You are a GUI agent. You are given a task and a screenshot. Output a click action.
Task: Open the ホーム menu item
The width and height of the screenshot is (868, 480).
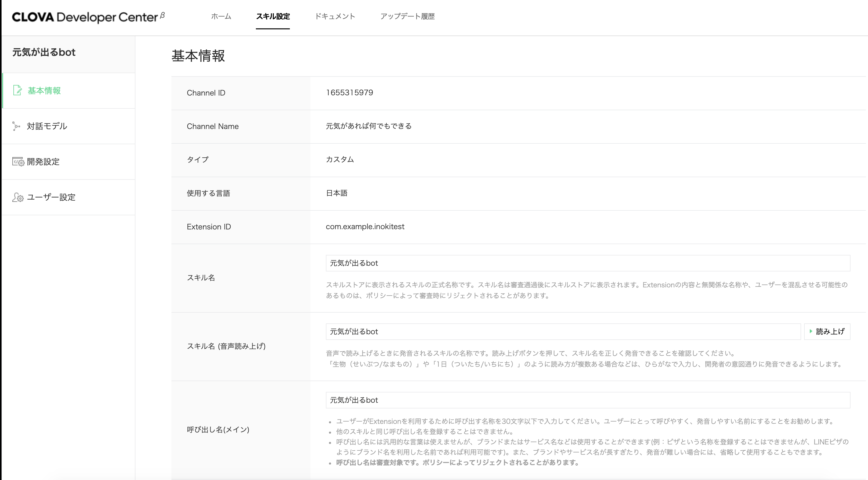tap(221, 16)
